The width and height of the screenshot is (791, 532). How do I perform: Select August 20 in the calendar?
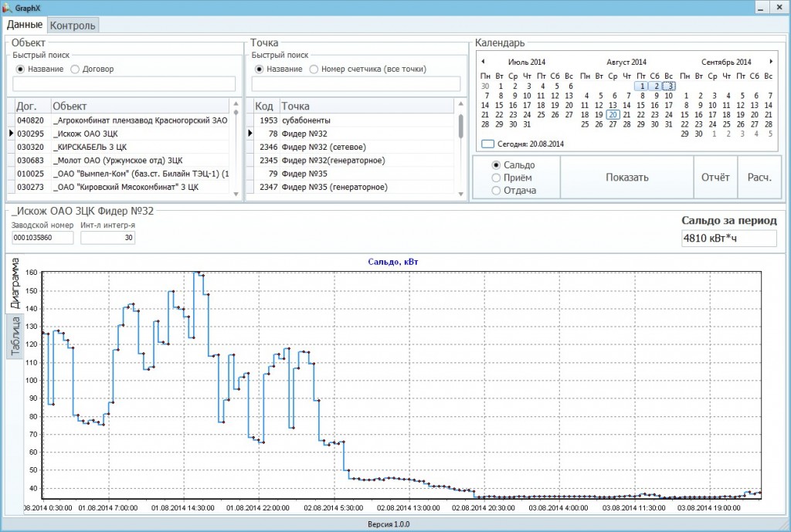tap(613, 114)
